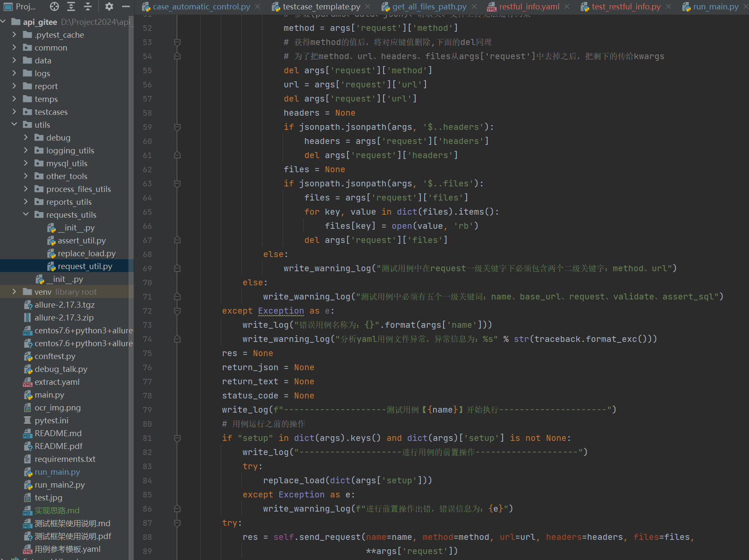Click the Expand All icon in Project panel

pyautogui.click(x=71, y=6)
